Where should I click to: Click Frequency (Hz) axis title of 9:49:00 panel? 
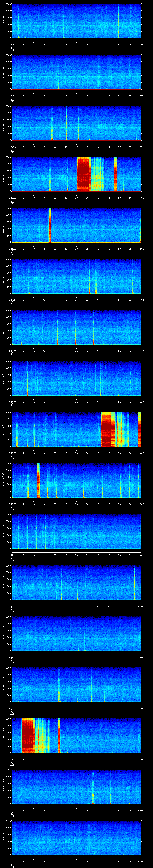(3, 633)
